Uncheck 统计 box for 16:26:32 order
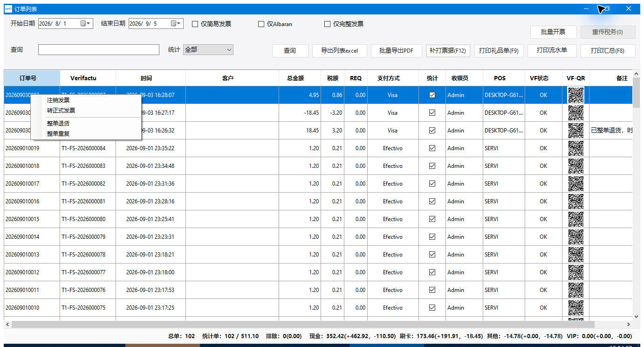The height and width of the screenshot is (347, 644). 432,130
